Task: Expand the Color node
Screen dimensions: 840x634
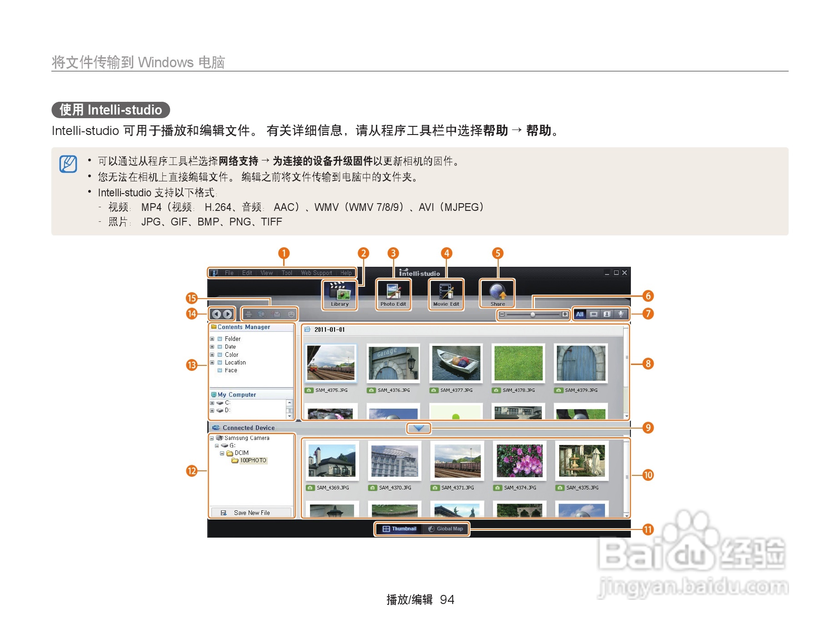Action: (x=212, y=355)
